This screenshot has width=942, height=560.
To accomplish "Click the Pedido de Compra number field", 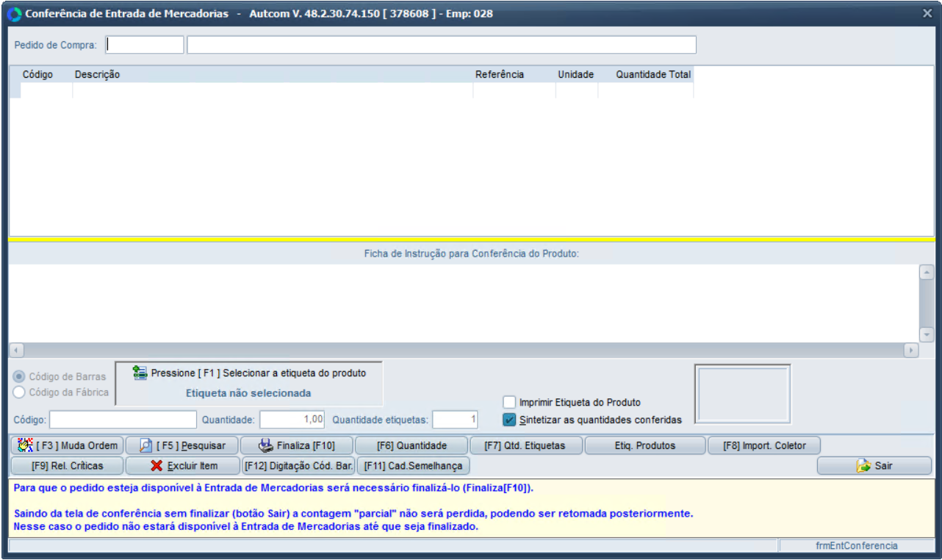I will coord(145,45).
